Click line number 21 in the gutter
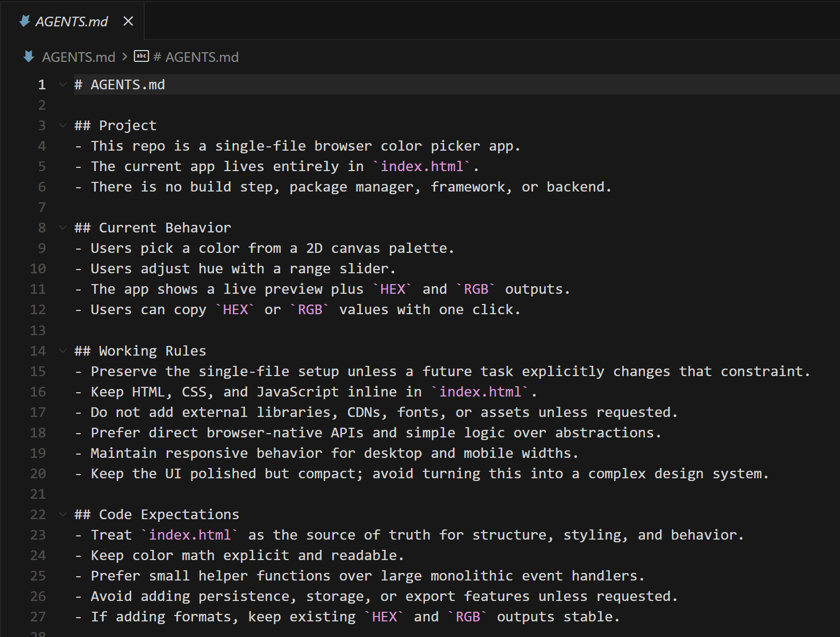Screen dimensions: 840x637 [38, 494]
